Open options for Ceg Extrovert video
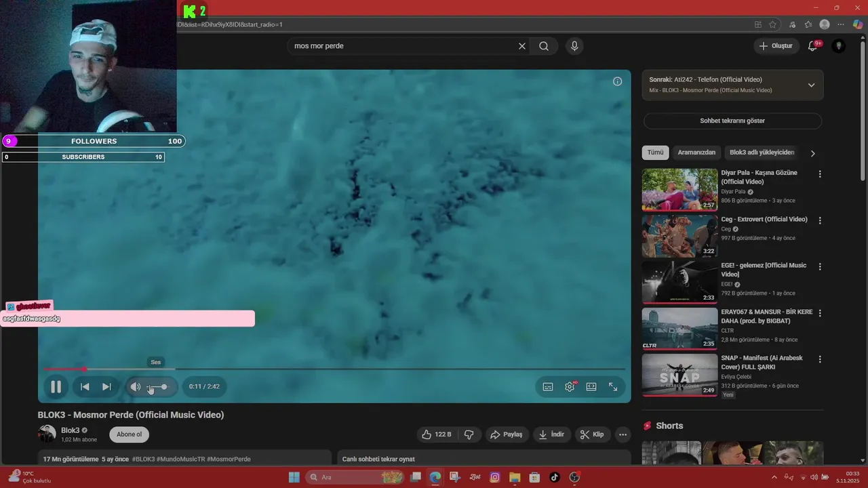 coord(820,220)
